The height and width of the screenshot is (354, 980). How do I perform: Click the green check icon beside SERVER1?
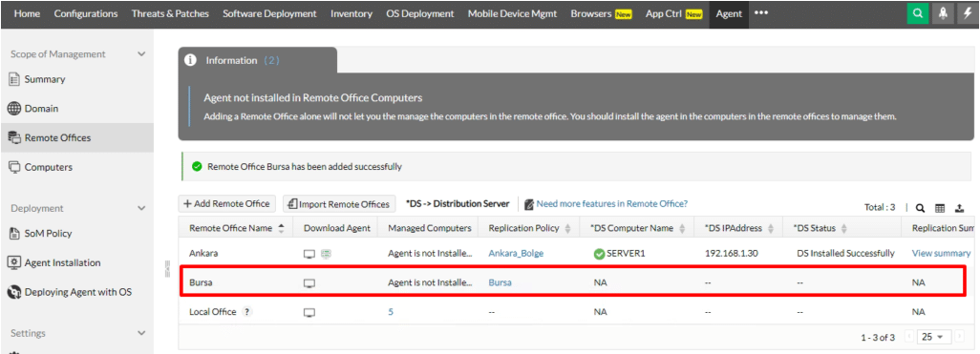pos(600,254)
